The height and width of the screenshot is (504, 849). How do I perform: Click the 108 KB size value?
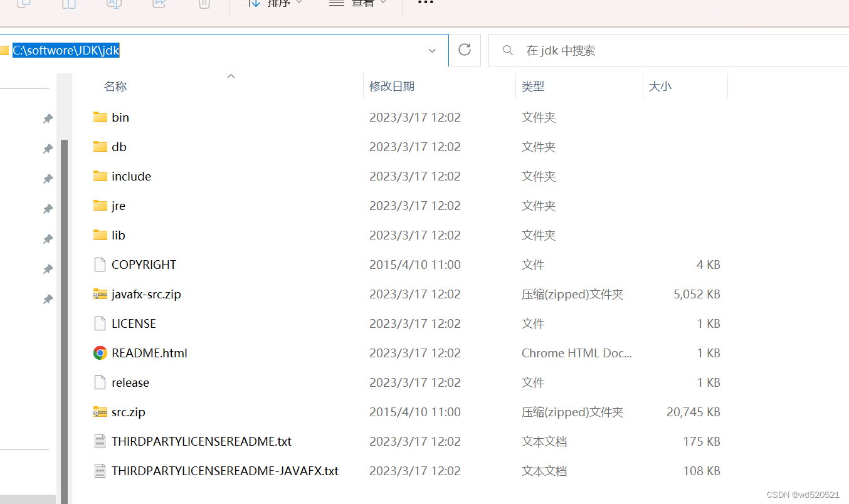(702, 471)
